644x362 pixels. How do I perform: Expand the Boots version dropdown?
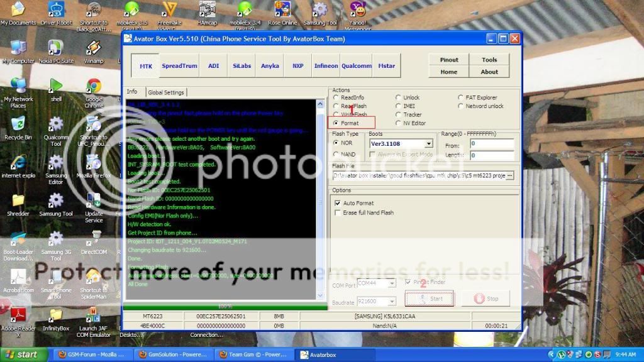coord(428,144)
